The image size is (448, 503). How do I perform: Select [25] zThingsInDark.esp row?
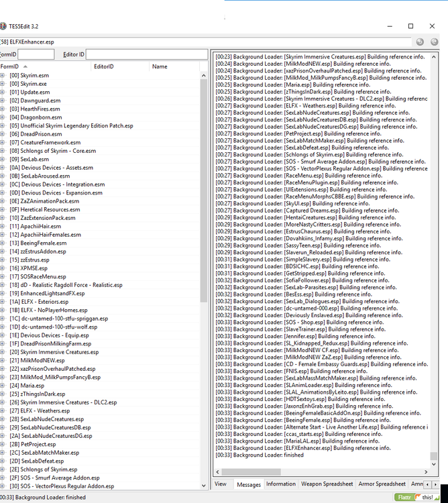coord(99,394)
